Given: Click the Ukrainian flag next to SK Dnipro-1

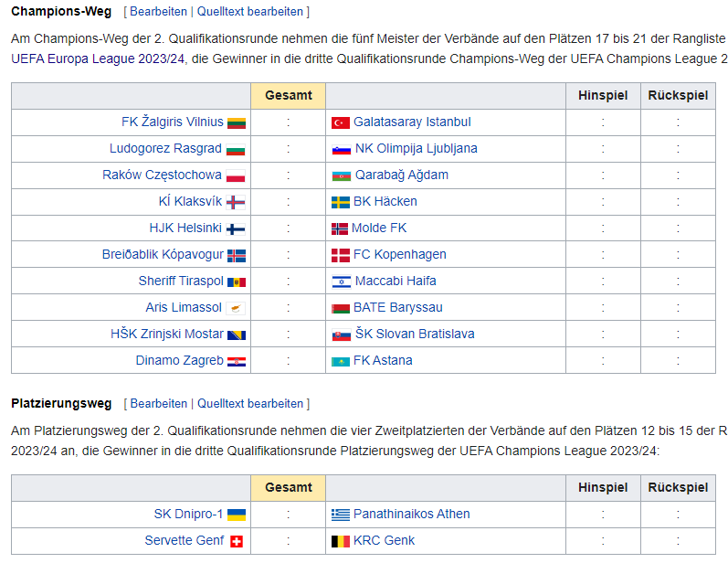Looking at the screenshot, I should [x=237, y=515].
